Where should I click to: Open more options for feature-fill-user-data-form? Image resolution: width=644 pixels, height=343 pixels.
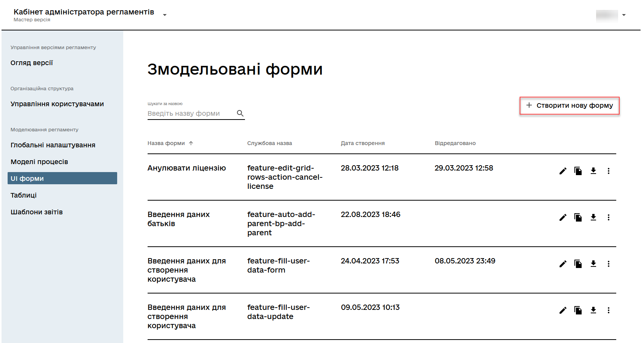tap(609, 264)
